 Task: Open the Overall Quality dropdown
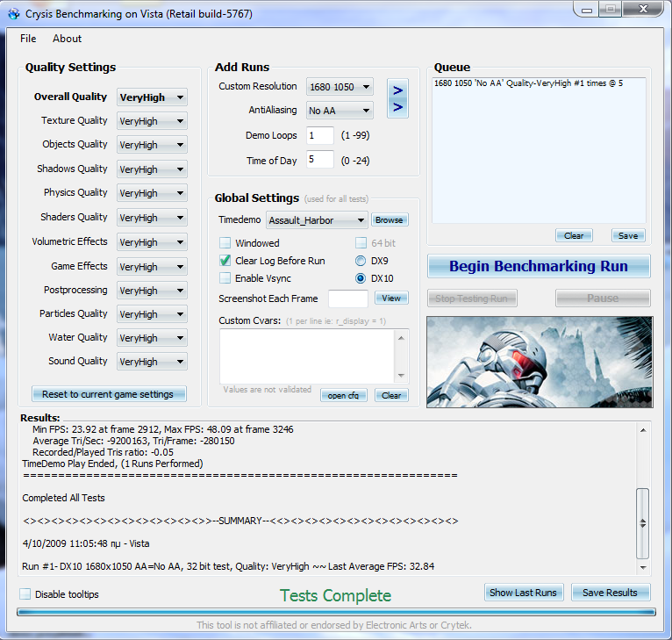tap(152, 97)
